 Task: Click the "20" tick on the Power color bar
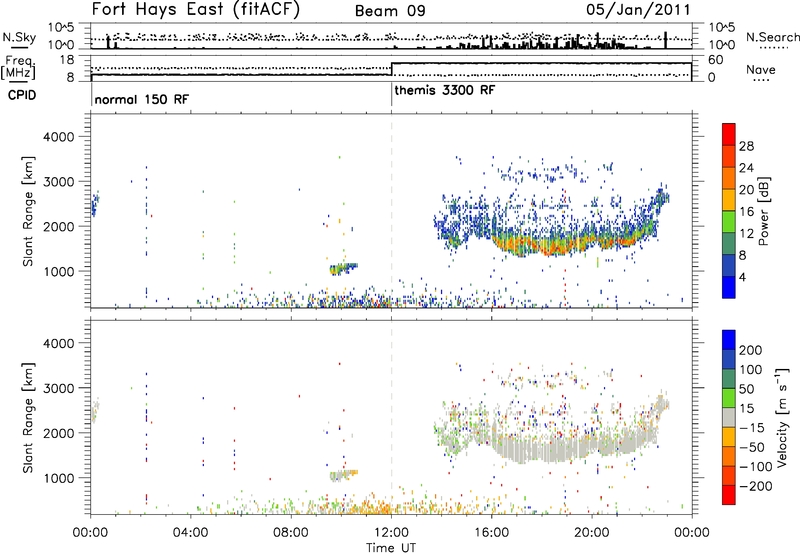(x=746, y=190)
